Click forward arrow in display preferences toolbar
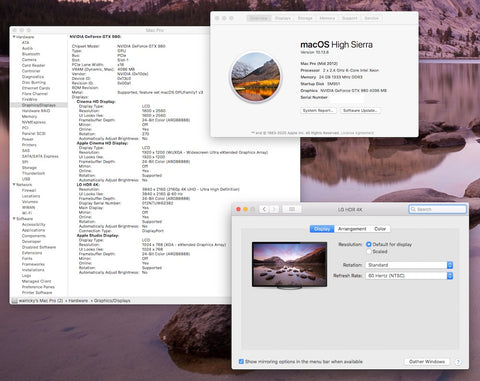 click(x=274, y=209)
